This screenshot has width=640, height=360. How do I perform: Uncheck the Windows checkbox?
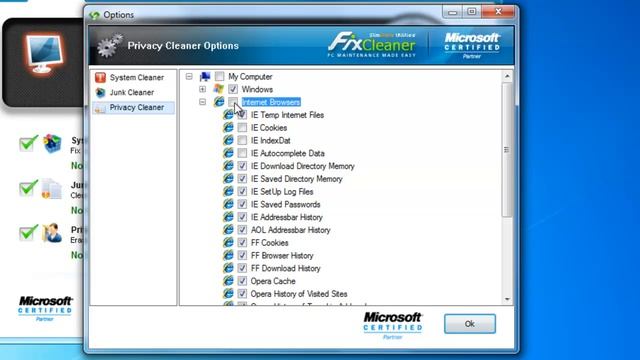point(233,89)
